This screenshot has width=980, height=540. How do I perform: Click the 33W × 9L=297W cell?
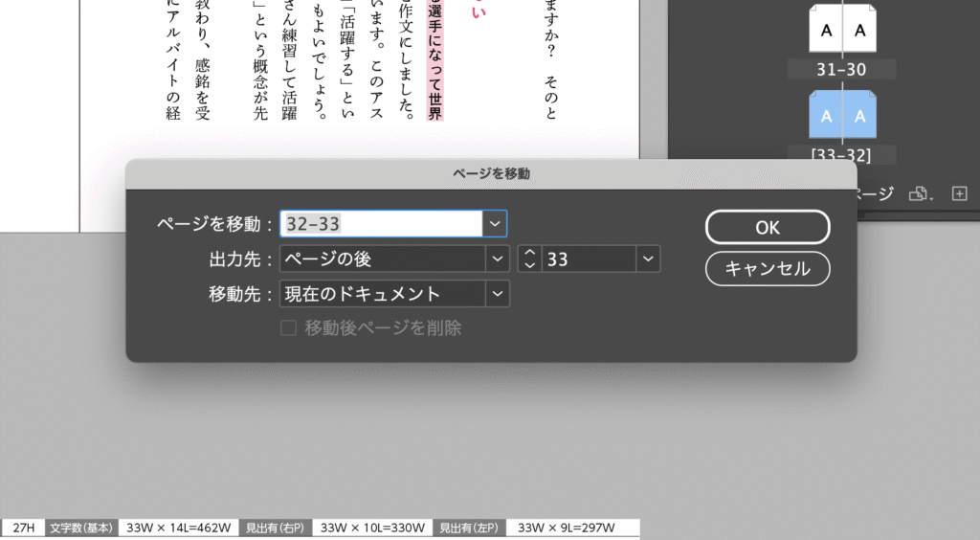572,529
